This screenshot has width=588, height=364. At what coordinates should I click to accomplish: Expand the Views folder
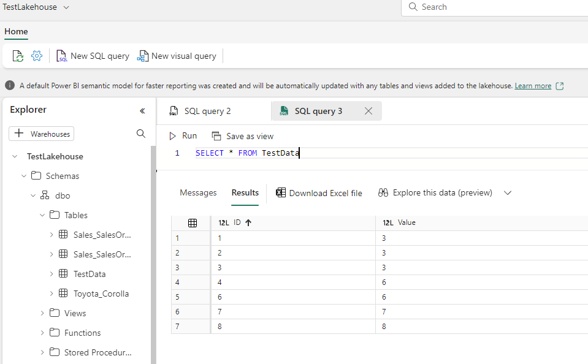click(x=42, y=313)
